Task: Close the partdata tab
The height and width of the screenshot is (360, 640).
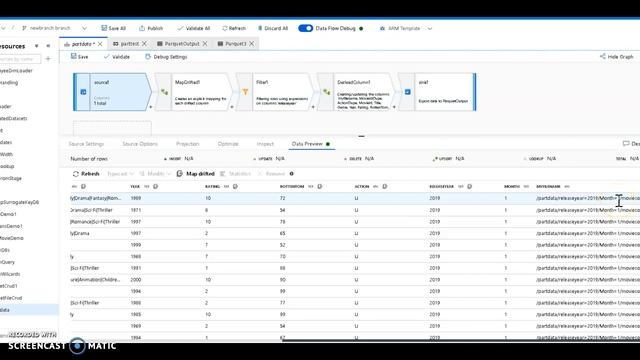Action: pos(100,44)
